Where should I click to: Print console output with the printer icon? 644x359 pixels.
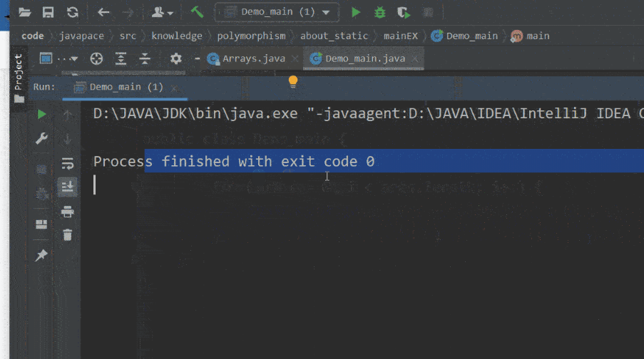pyautogui.click(x=68, y=212)
